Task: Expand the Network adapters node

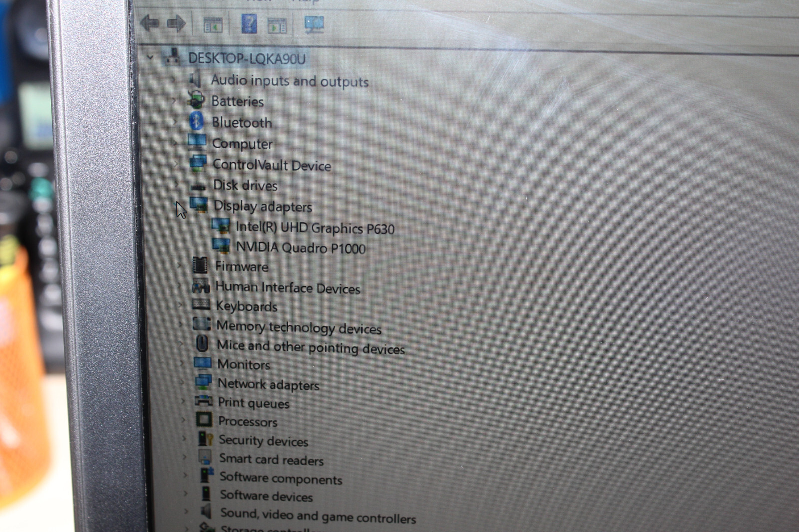Action: (x=183, y=382)
